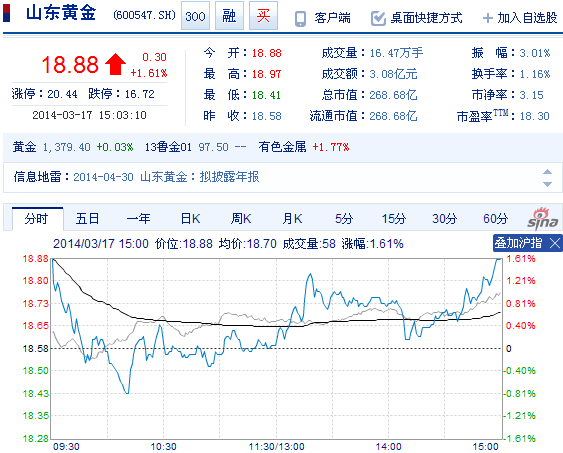Click the 跌停 limit price 16.72
The height and width of the screenshot is (453, 563).
140,94
